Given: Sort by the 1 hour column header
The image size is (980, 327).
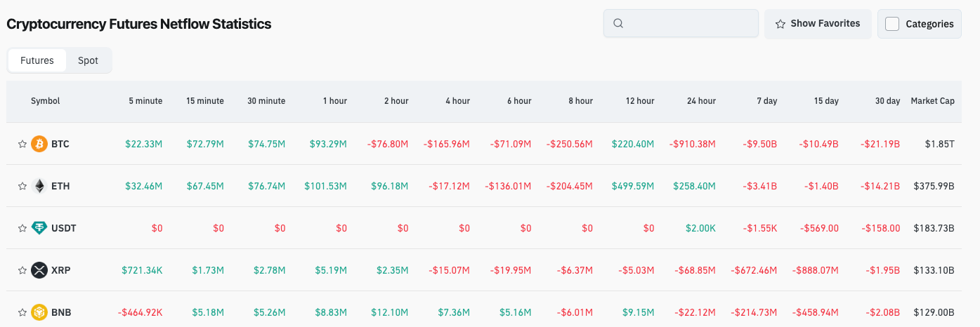Looking at the screenshot, I should click(335, 101).
